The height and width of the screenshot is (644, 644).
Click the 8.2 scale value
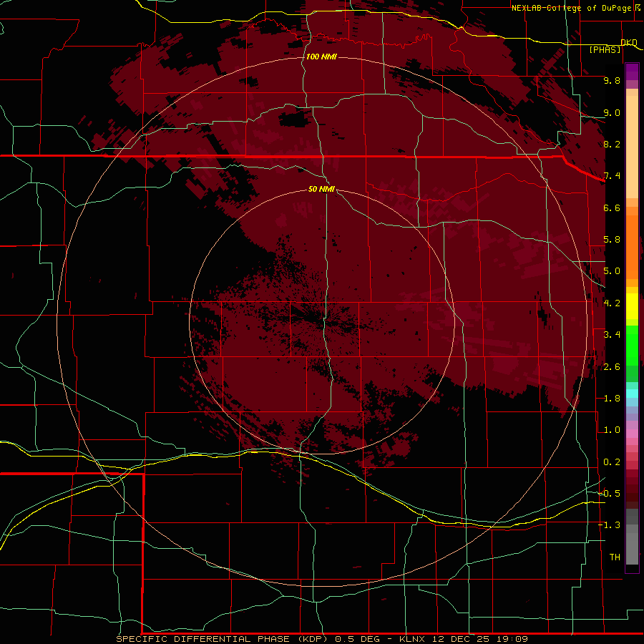[x=612, y=144]
